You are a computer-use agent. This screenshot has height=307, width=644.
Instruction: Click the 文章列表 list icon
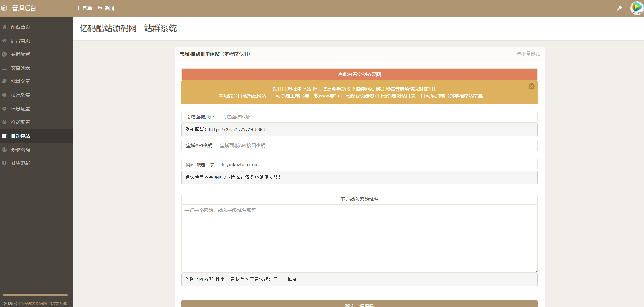point(4,68)
